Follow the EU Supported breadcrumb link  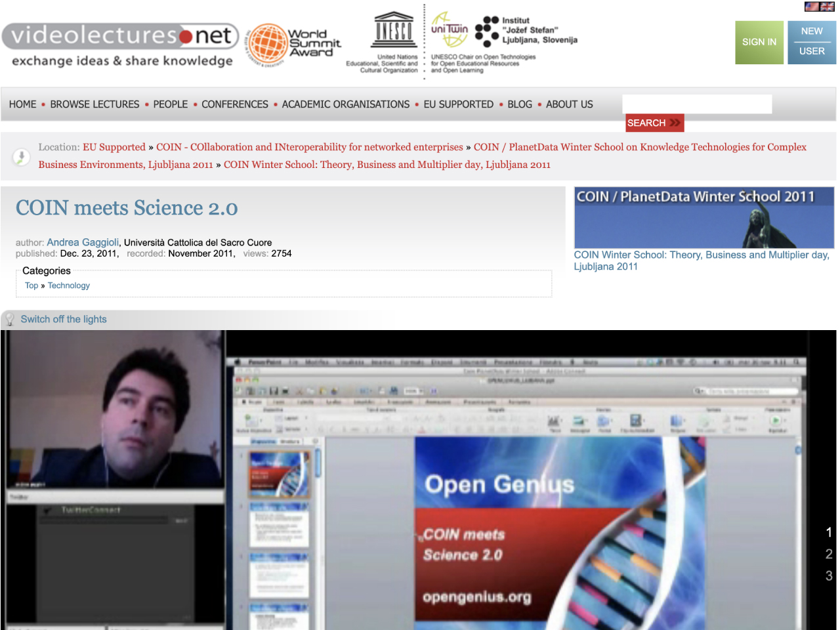pyautogui.click(x=114, y=147)
